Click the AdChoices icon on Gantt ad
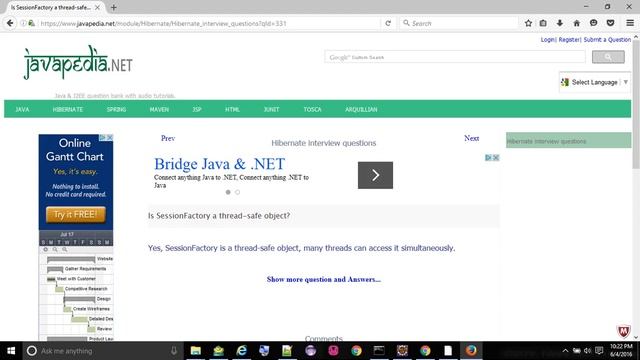The width and height of the screenshot is (640, 360). pos(103,138)
